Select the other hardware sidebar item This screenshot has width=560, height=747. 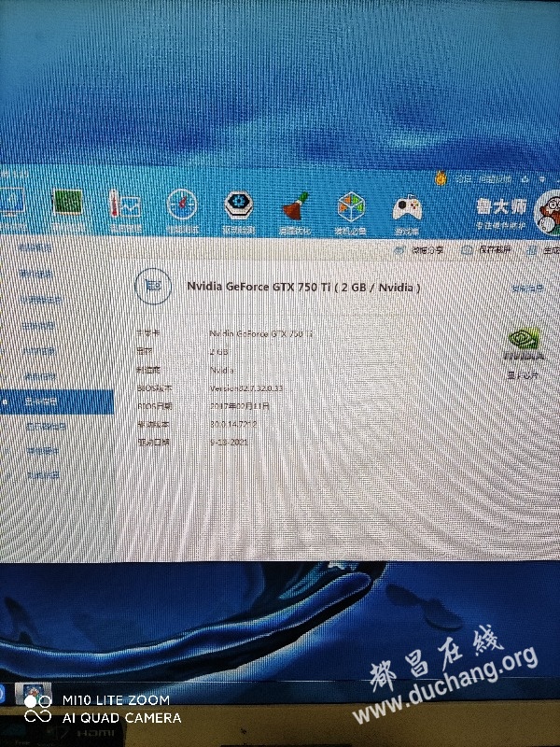(42, 450)
